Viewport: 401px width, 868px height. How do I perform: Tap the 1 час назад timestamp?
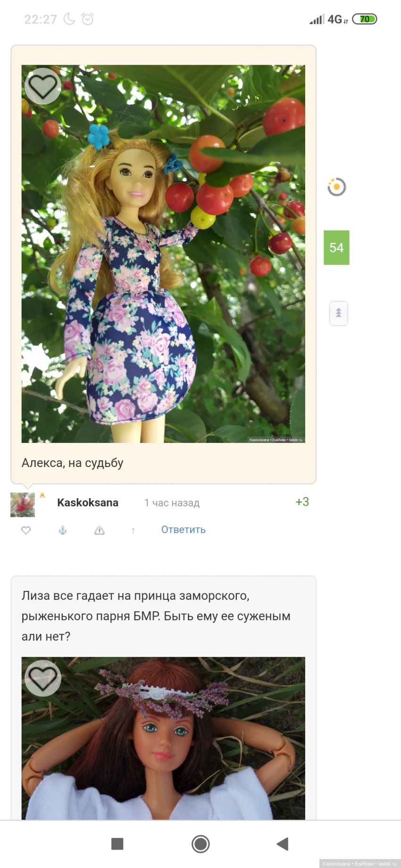(x=172, y=503)
